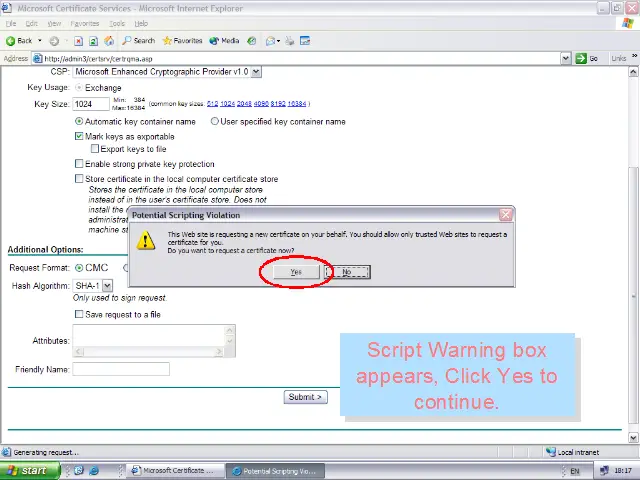640x480 pixels.
Task: Close the Potential Scripting Violation dialog
Action: pyautogui.click(x=506, y=215)
